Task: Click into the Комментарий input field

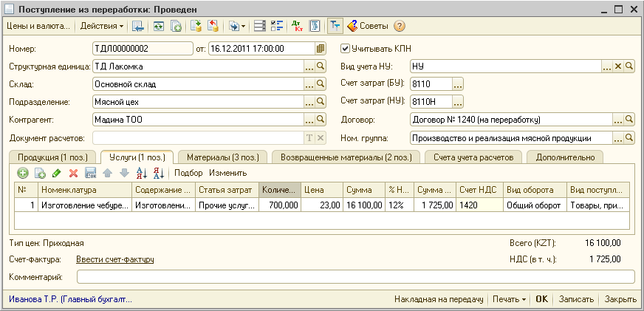Action: pos(354,277)
